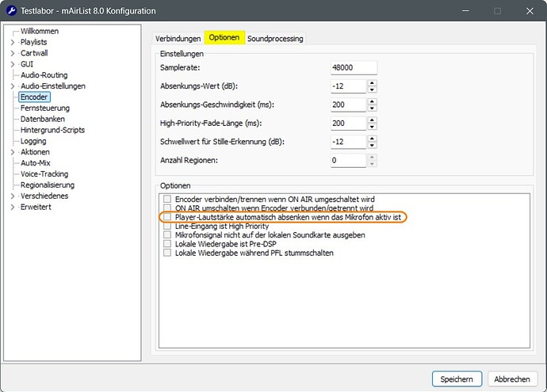
Task: Close the configuration window
Action: coord(530,11)
